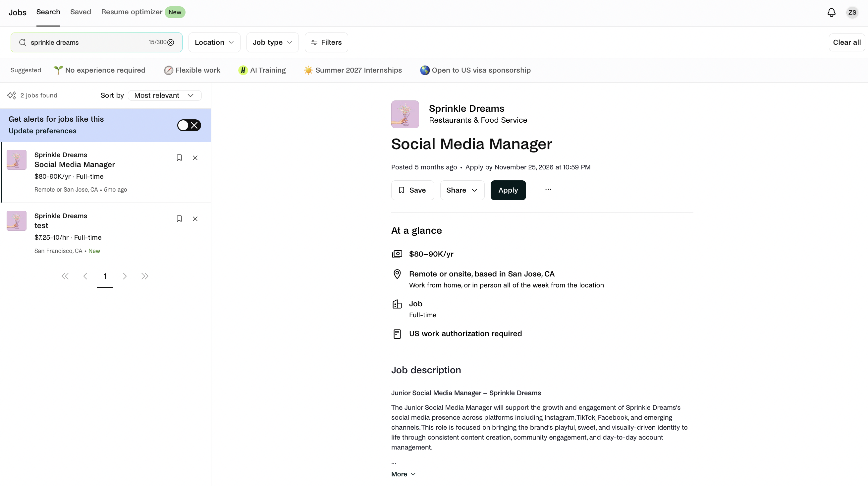Bookmark the test job listing
The height and width of the screenshot is (486, 868).
point(179,218)
